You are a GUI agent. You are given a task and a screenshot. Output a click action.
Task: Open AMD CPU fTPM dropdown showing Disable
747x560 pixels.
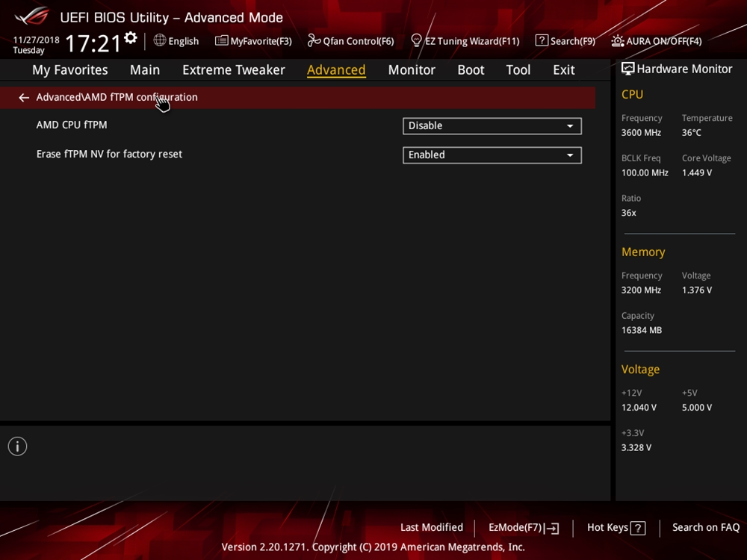(492, 126)
